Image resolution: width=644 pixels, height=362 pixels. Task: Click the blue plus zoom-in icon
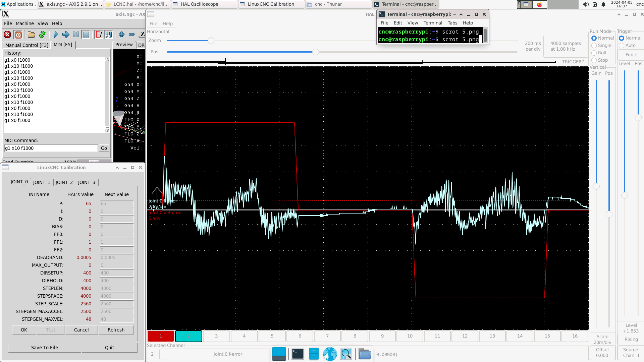tap(121, 35)
